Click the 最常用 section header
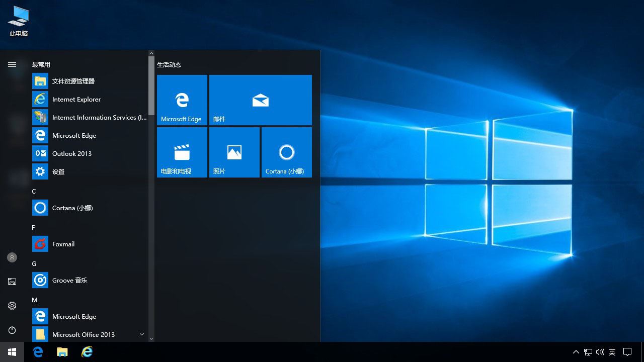 tap(41, 64)
